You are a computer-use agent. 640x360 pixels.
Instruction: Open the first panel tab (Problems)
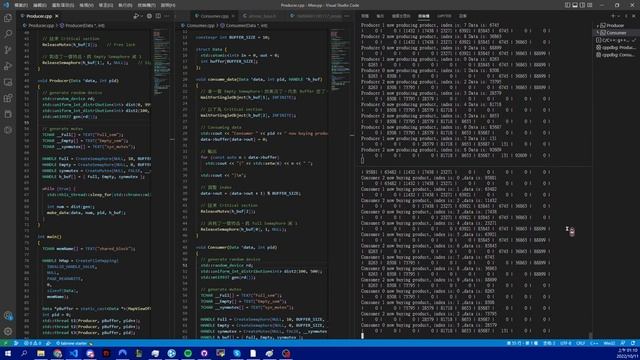click(365, 16)
